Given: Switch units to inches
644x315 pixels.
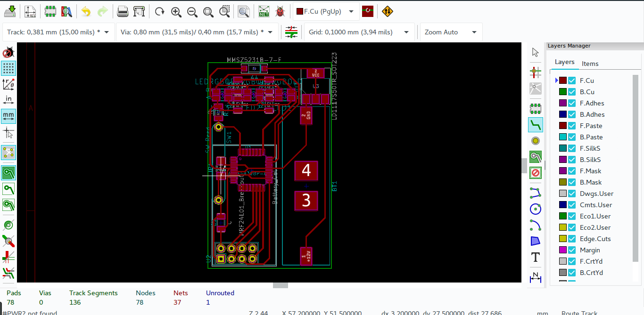Looking at the screenshot, I should (8, 100).
